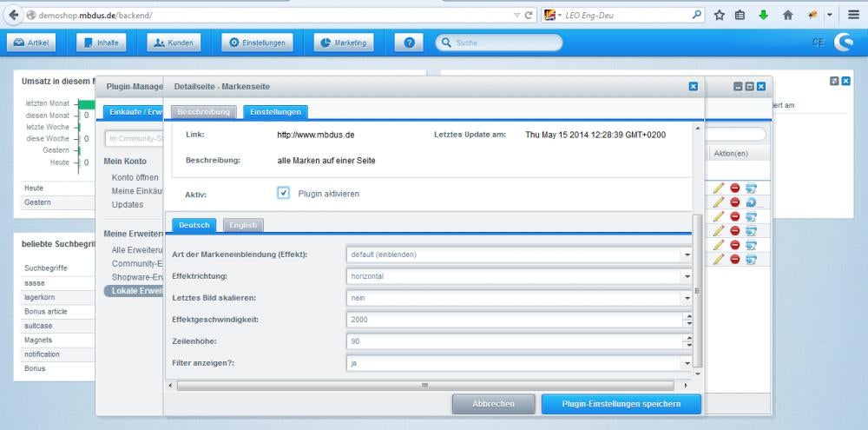
Task: Open the Einstellungen menu in top bar
Action: [x=256, y=43]
